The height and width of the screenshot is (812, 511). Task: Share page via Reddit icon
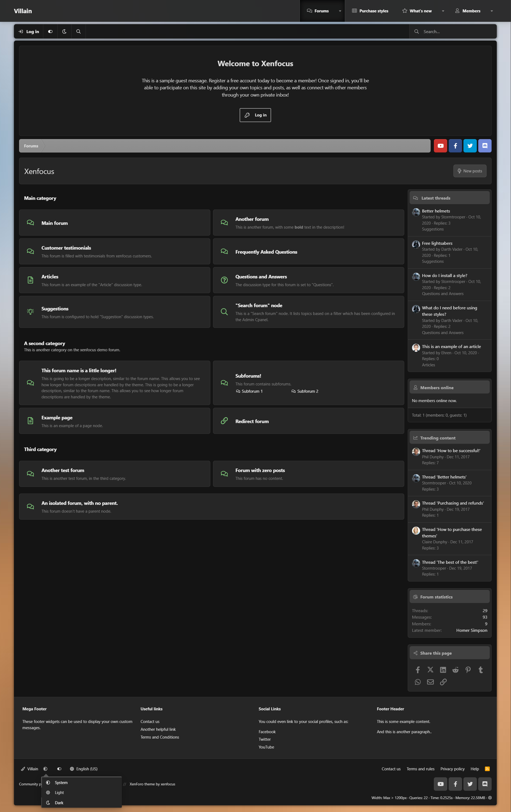[455, 670]
